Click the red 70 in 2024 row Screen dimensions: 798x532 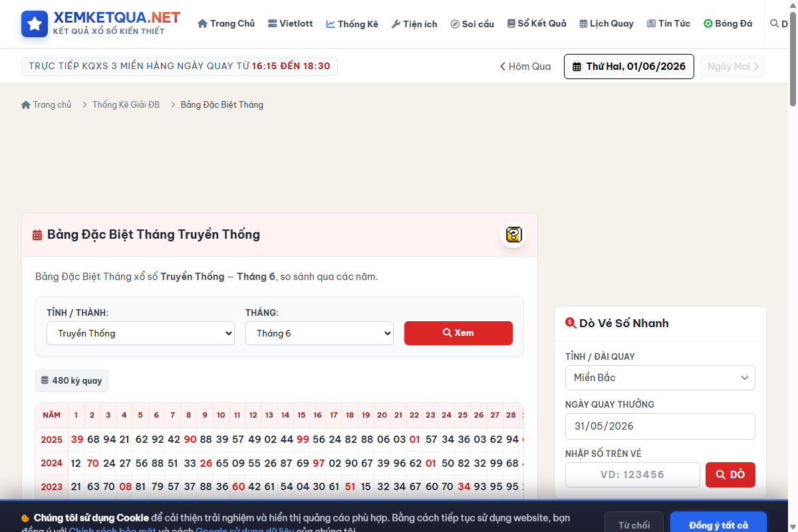[x=92, y=463]
